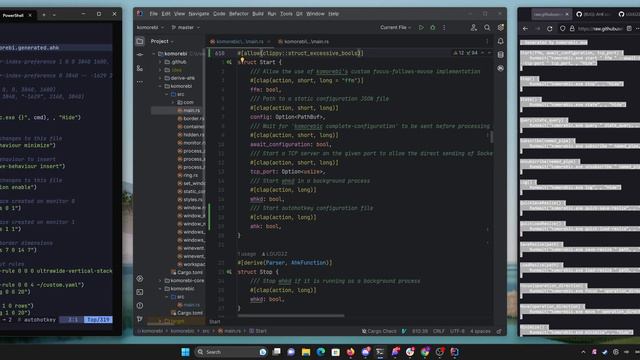The image size is (640, 360).
Task: Click CRLF line separator in status bar
Action: [439, 331]
